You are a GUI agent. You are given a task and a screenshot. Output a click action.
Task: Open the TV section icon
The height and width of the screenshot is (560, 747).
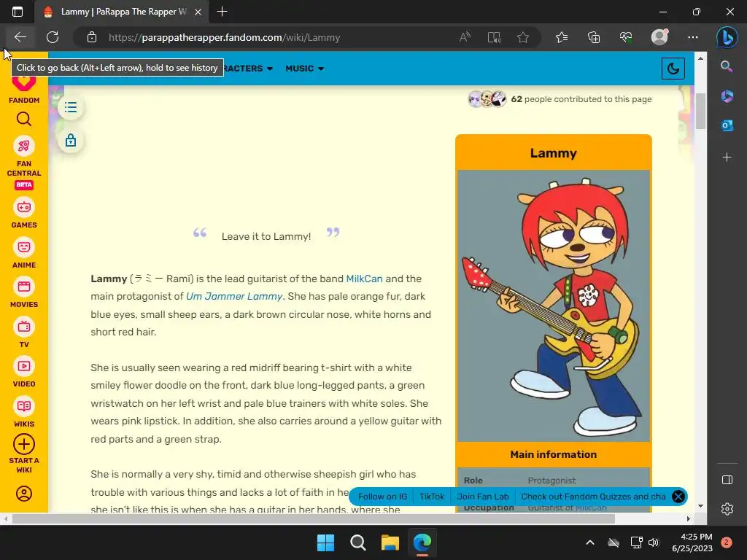click(24, 327)
